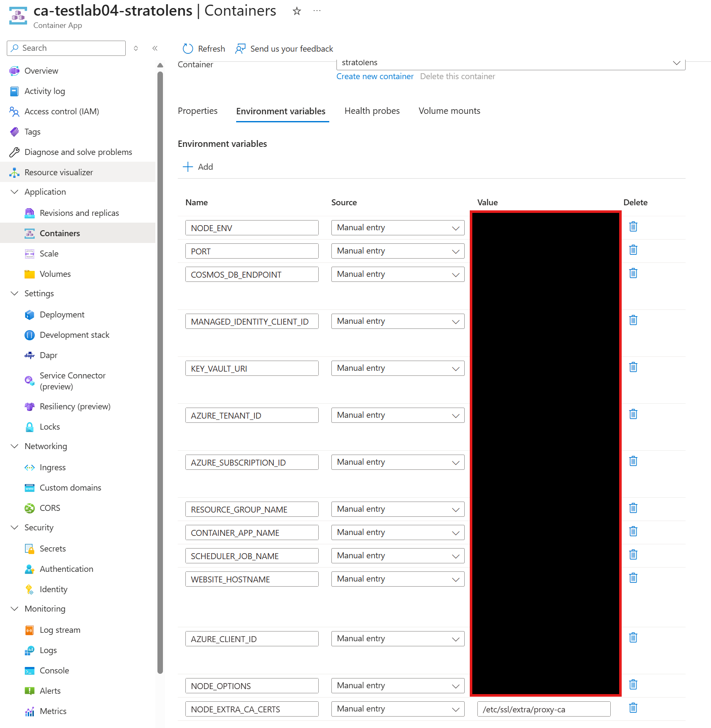Open Metrics page
Viewport: 711px width, 728px height.
(53, 711)
